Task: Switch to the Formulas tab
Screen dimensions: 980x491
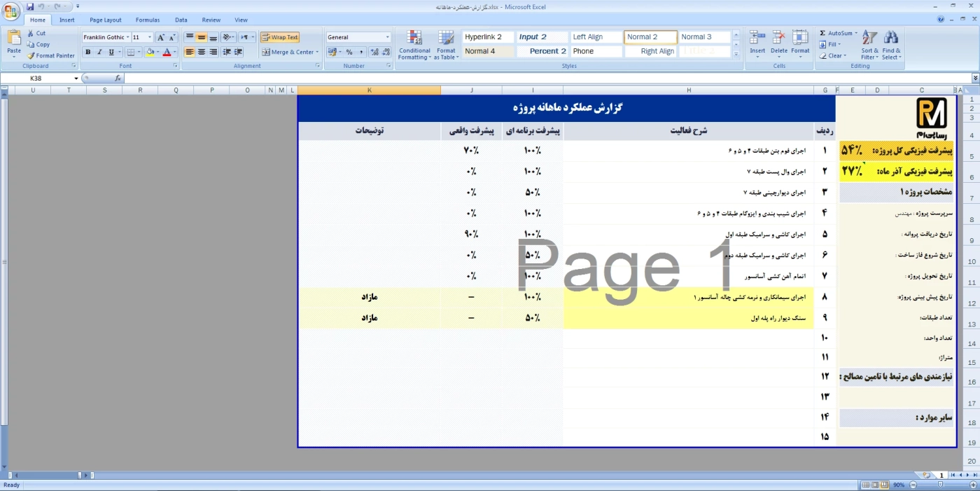Action: click(x=148, y=20)
